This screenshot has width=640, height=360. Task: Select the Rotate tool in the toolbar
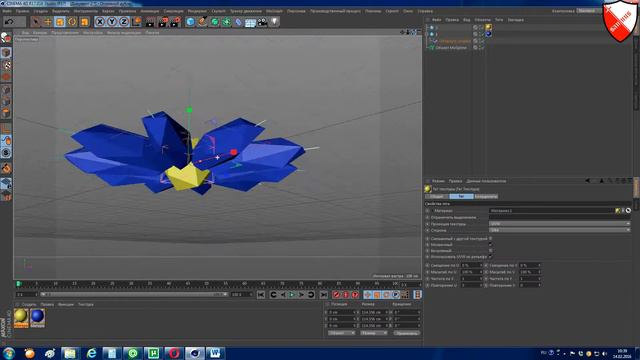(72, 22)
